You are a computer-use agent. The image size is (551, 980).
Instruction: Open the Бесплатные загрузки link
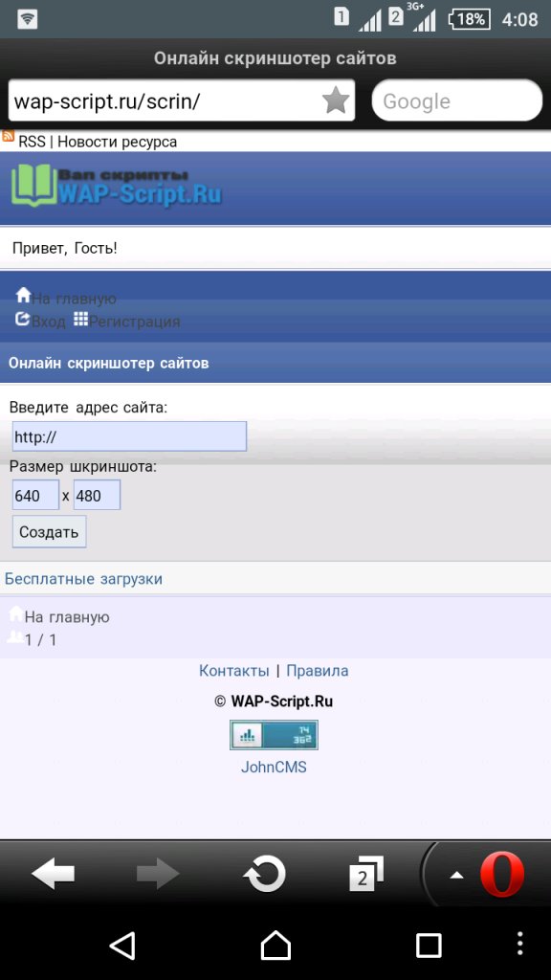point(84,579)
